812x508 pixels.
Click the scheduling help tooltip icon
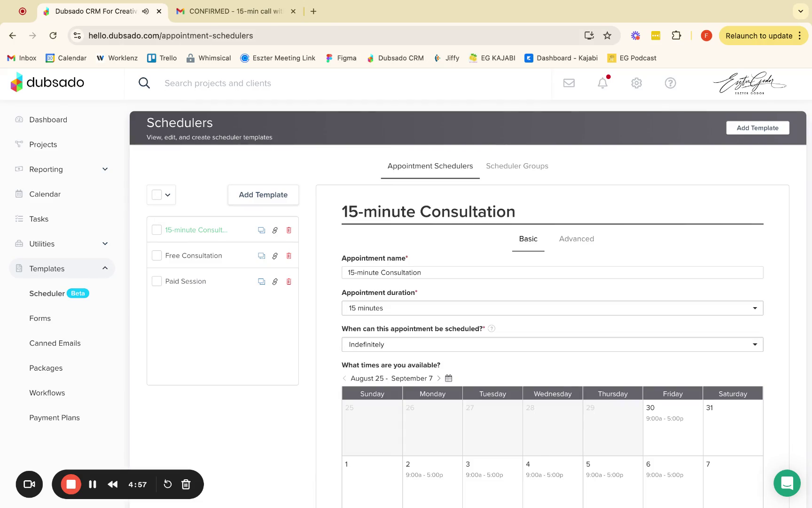pos(492,329)
